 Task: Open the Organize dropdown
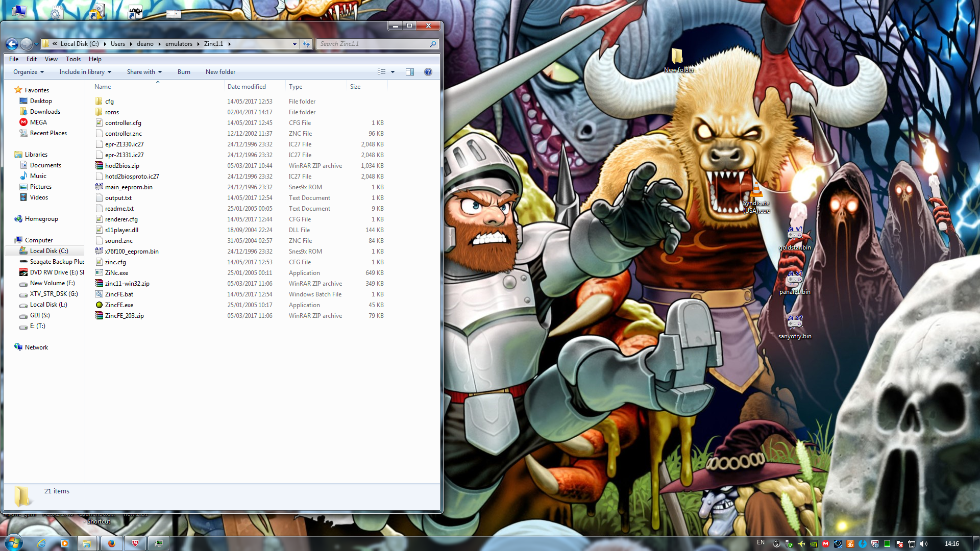tap(29, 72)
